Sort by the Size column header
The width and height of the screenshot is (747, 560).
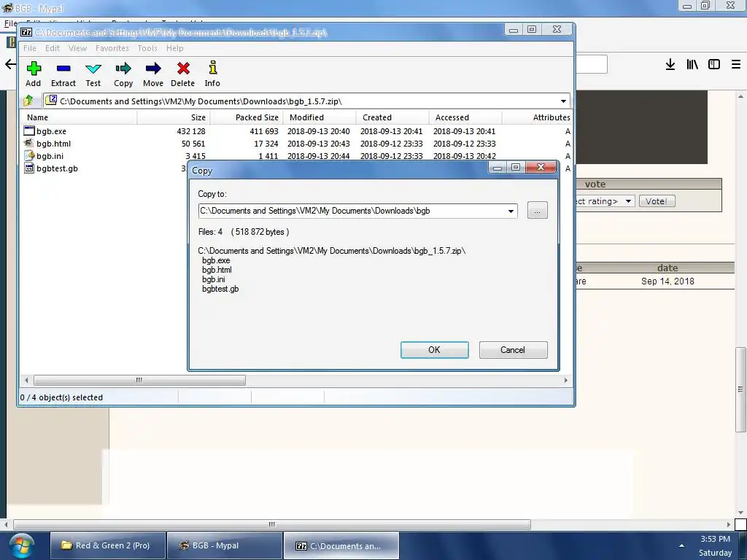pos(174,117)
